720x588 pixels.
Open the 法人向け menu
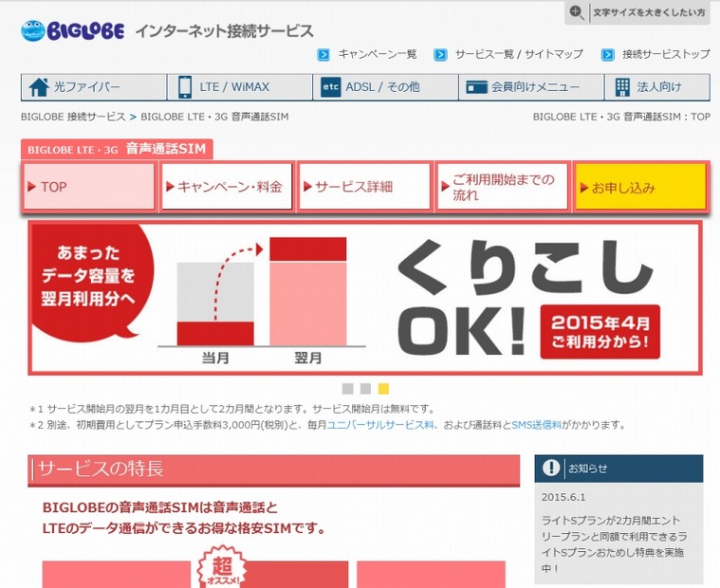(657, 86)
